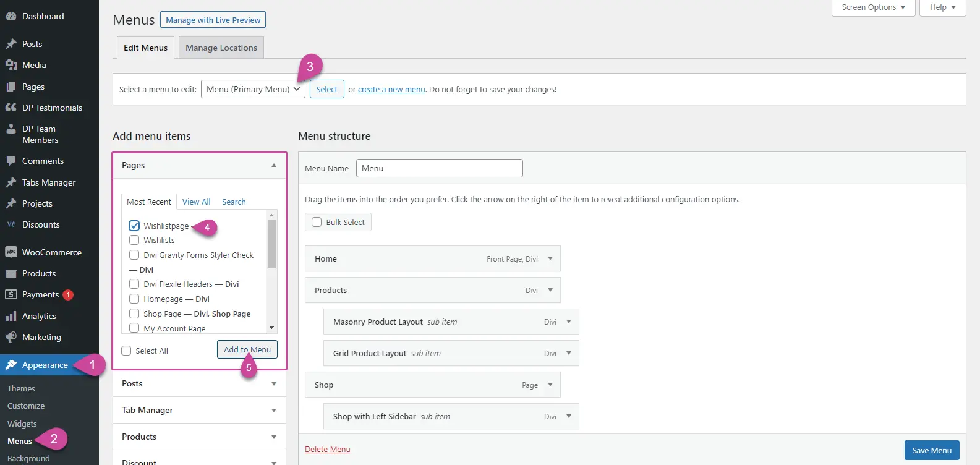This screenshot has height=465, width=980.
Task: Open the Search pages tab
Action: pos(234,202)
